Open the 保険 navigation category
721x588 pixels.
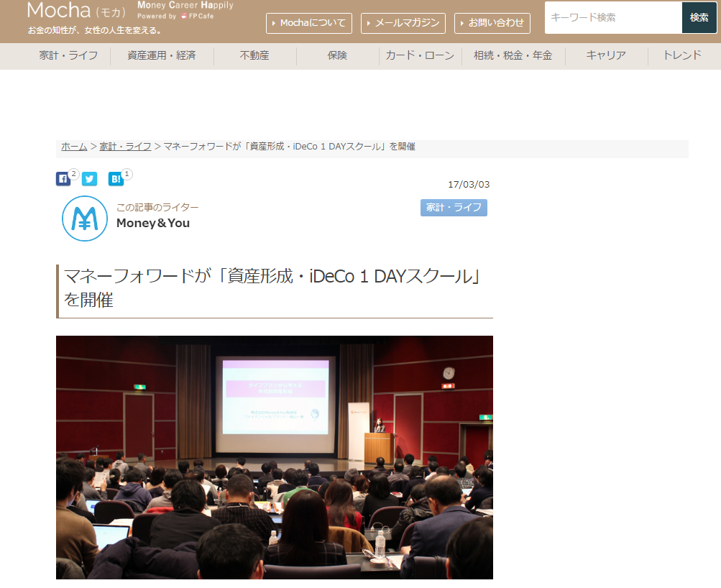[x=338, y=55]
